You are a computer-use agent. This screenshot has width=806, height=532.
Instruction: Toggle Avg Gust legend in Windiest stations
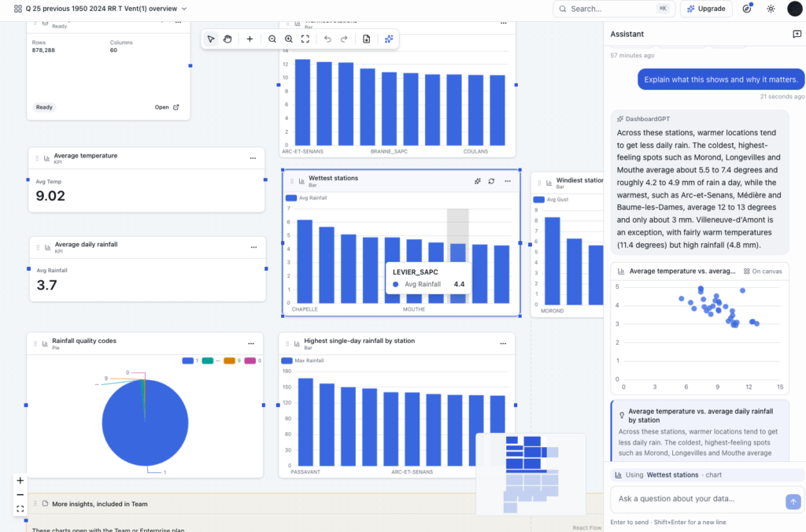(x=550, y=199)
